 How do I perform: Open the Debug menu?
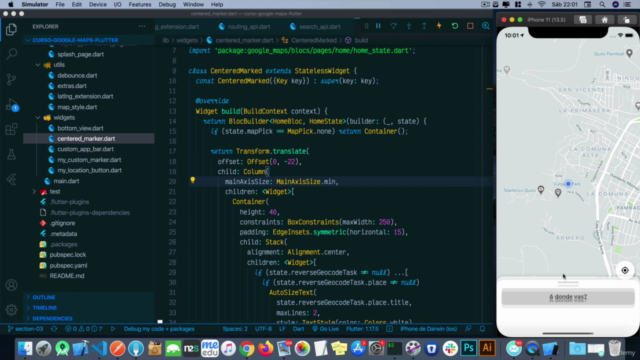coord(167,4)
